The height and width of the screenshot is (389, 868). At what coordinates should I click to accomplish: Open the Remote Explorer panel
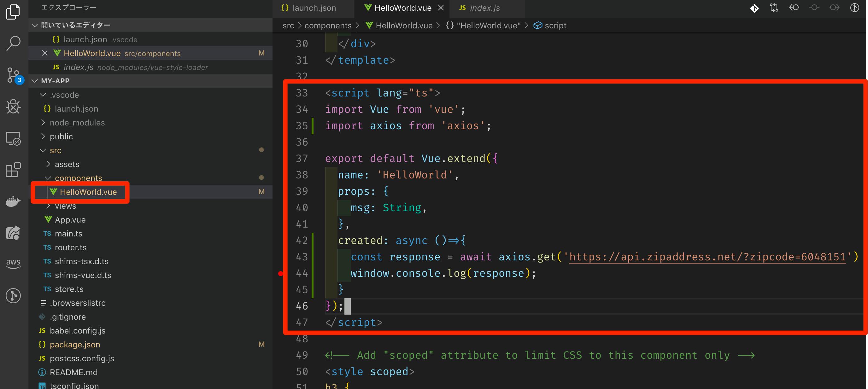coord(13,138)
